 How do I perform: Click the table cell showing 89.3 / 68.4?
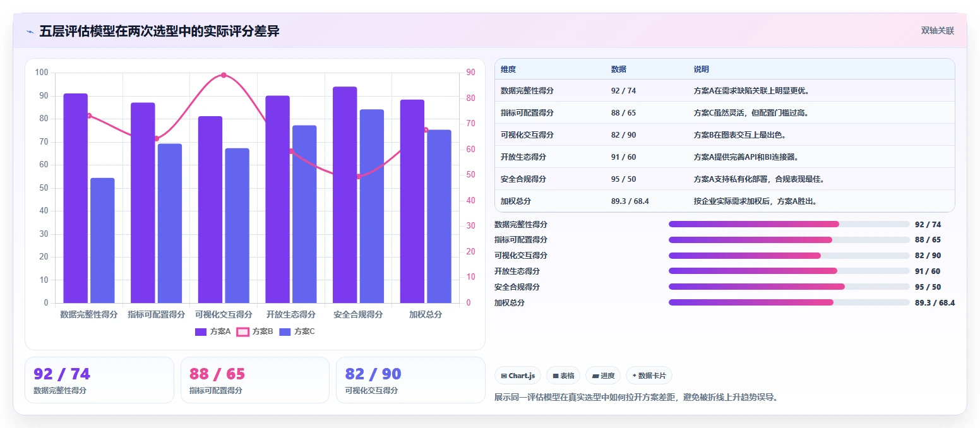point(630,201)
